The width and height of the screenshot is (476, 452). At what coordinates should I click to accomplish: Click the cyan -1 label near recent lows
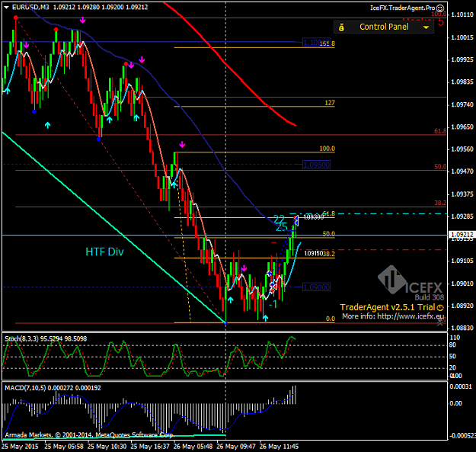point(273,304)
